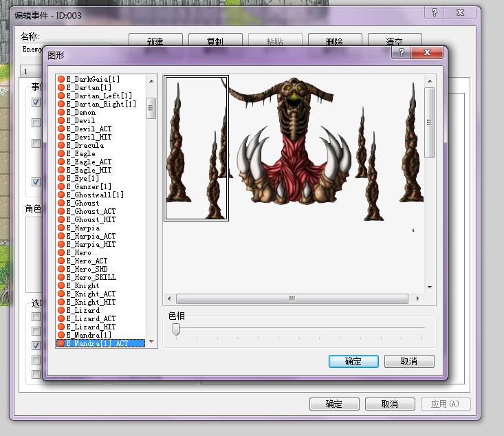Click the file list scroll-up arrow
Viewport: 504px width, 436px height.
(x=151, y=81)
